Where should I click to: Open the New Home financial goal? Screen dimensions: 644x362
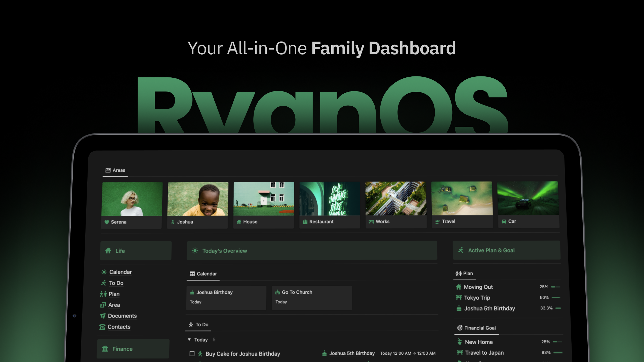tap(479, 342)
